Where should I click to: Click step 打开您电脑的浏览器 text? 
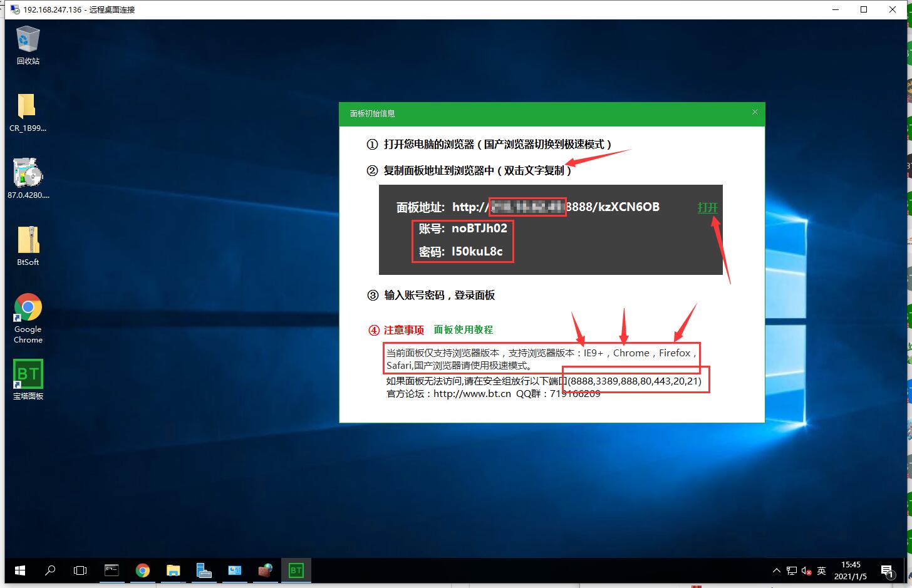(x=498, y=144)
